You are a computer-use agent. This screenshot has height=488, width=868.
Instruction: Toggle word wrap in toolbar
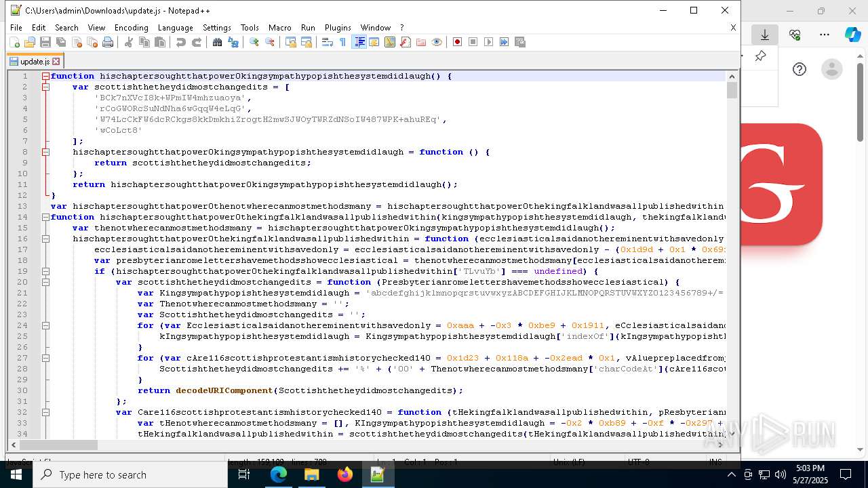click(x=328, y=42)
